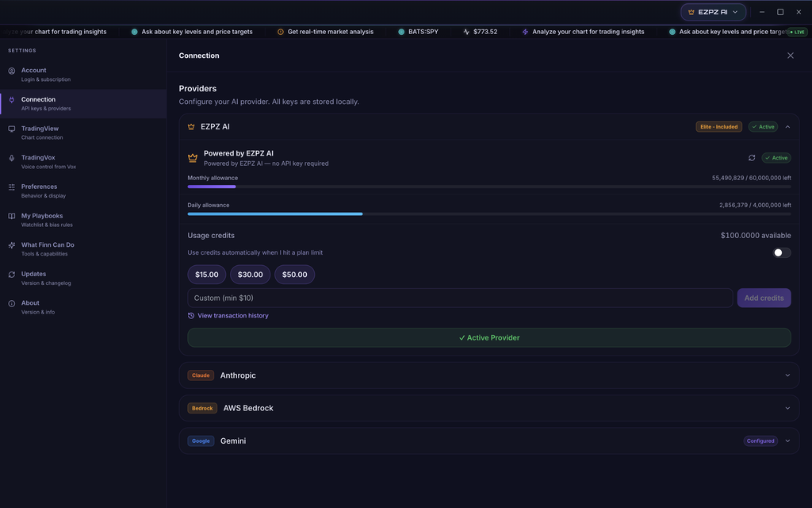Click the pulse icon next to $773.52 in ticker

pos(466,32)
